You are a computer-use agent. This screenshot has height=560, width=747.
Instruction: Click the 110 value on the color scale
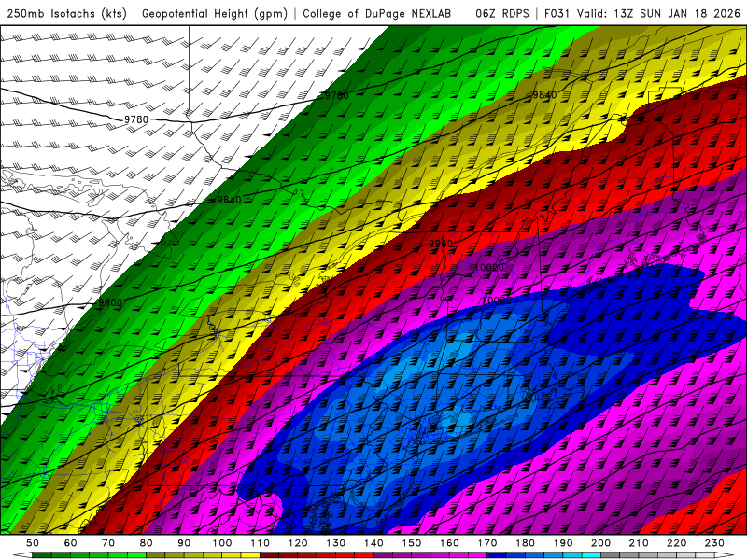pyautogui.click(x=261, y=543)
